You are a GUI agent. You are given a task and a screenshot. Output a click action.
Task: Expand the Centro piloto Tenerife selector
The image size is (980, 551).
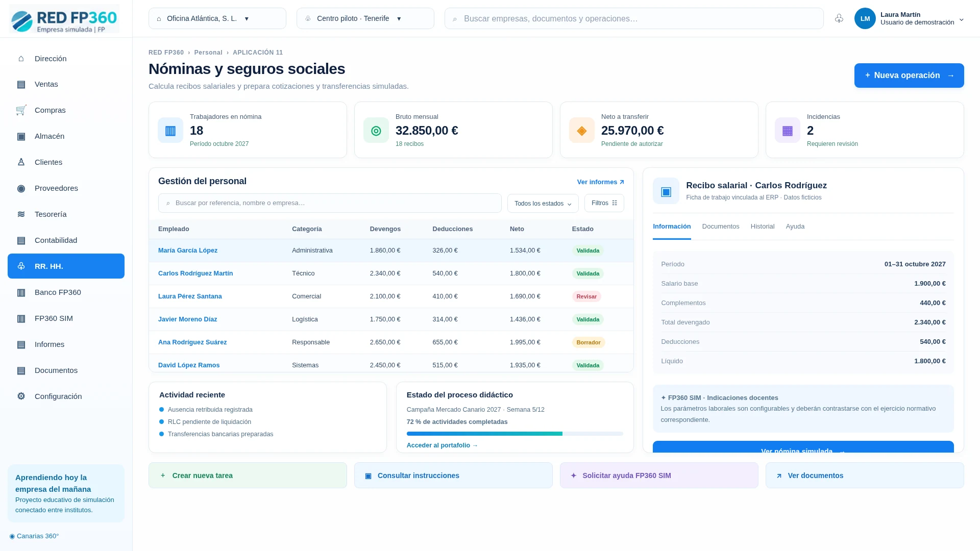coord(365,18)
